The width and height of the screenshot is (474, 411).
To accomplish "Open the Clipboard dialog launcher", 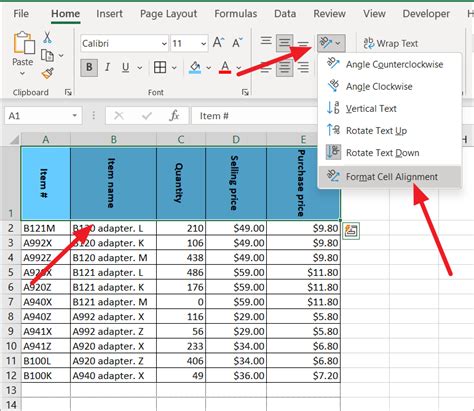I will (x=68, y=92).
